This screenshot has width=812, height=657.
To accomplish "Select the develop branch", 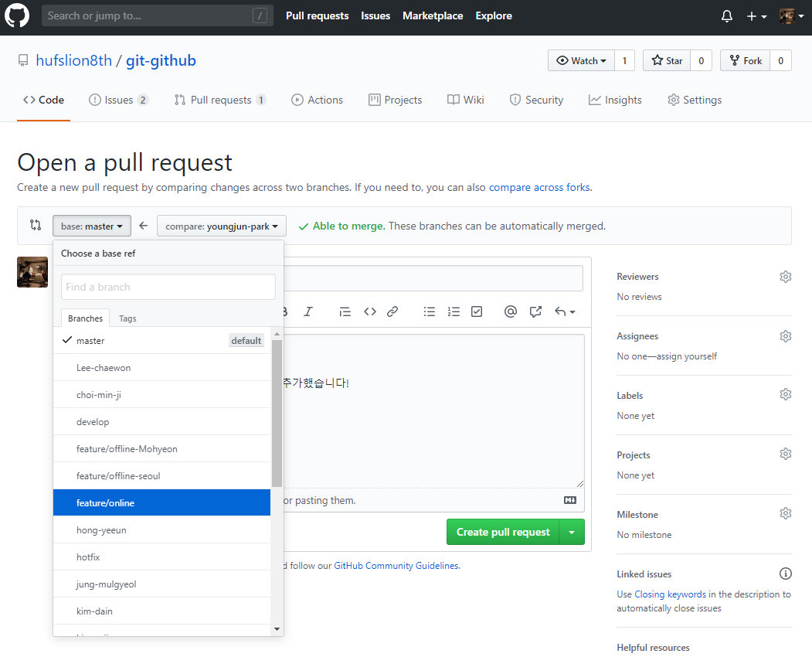I will point(161,422).
